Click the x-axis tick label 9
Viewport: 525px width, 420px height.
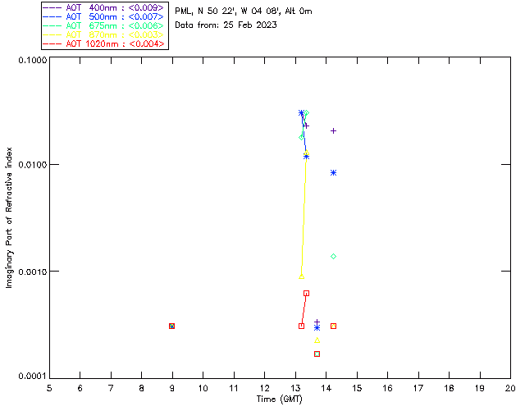click(x=172, y=388)
